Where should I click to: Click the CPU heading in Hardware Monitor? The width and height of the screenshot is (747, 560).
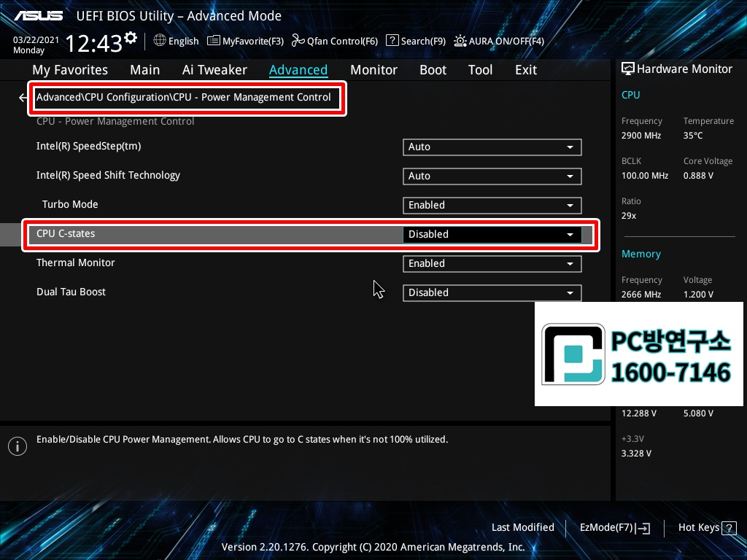pos(631,95)
